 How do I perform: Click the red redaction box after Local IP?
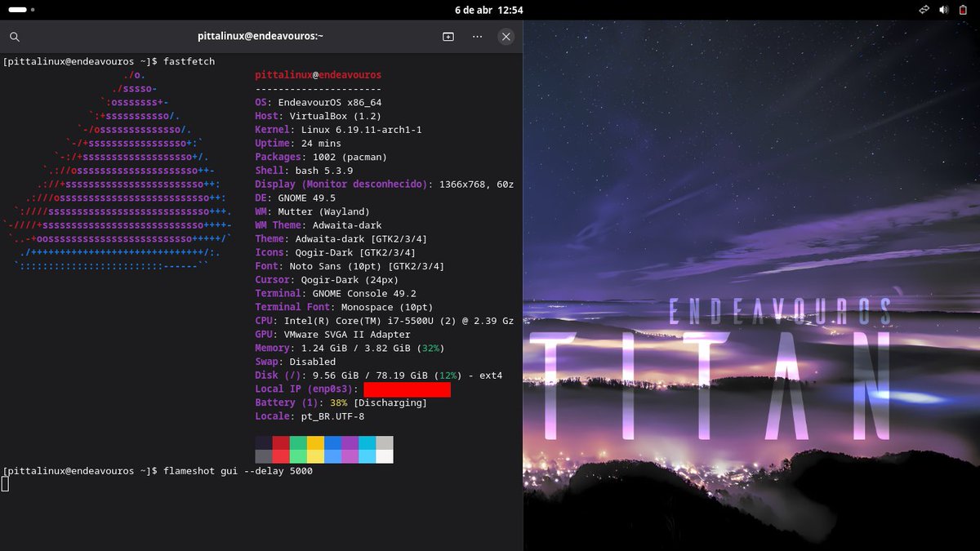(407, 389)
